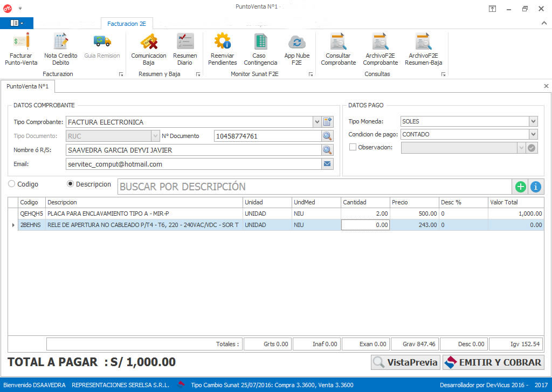Click Tipo Cambio Sunat status bar text
This screenshot has height=392, width=552.
point(272,385)
